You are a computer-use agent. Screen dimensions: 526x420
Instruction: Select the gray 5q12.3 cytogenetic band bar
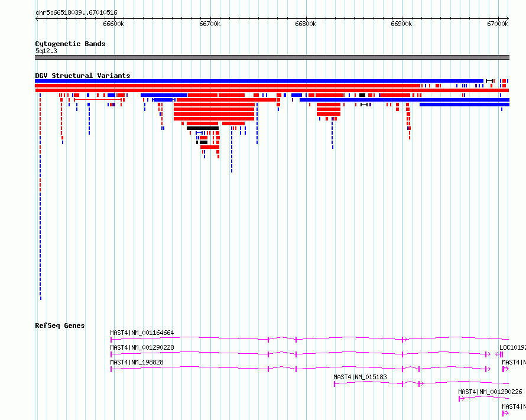272,57
